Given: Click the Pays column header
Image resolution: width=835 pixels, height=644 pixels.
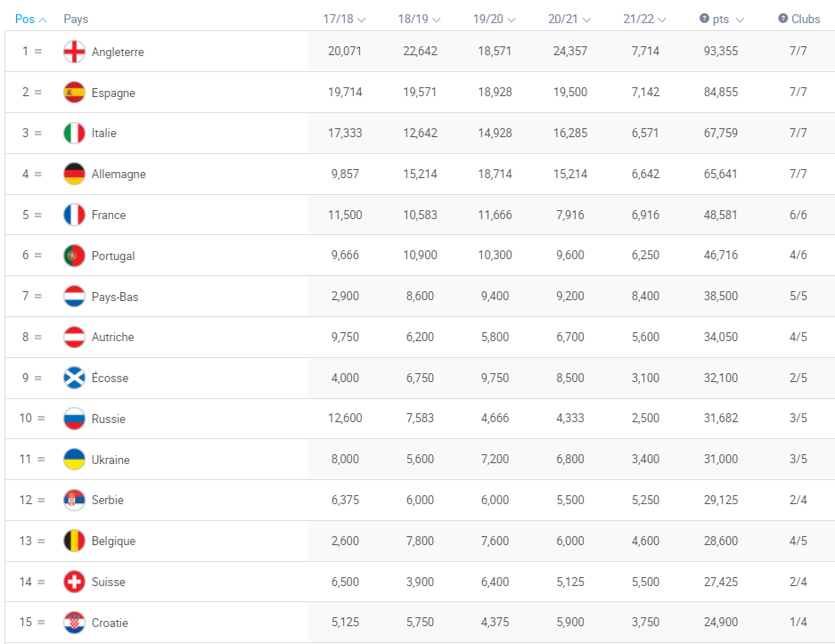Looking at the screenshot, I should (76, 19).
